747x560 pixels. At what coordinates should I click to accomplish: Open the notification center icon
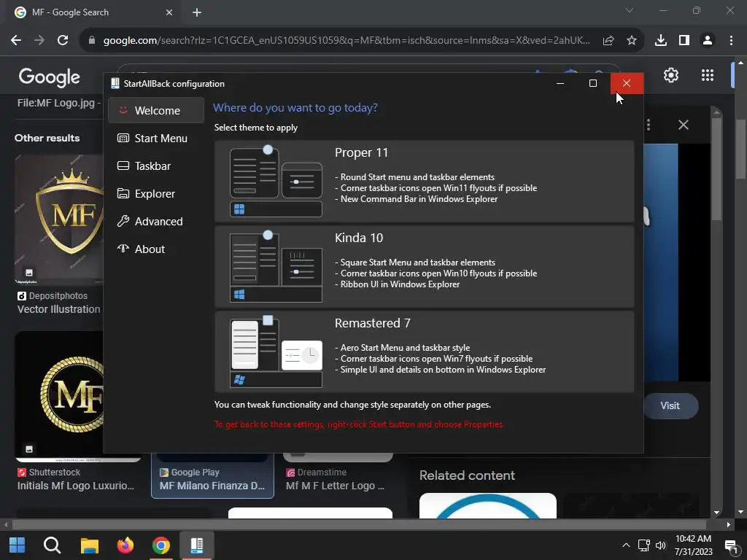[x=731, y=546]
